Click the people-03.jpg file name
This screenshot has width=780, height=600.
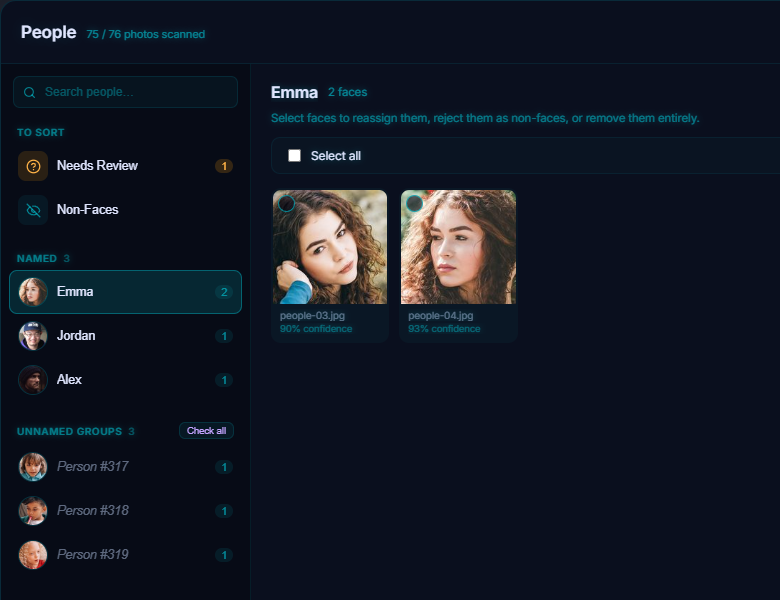(312, 315)
